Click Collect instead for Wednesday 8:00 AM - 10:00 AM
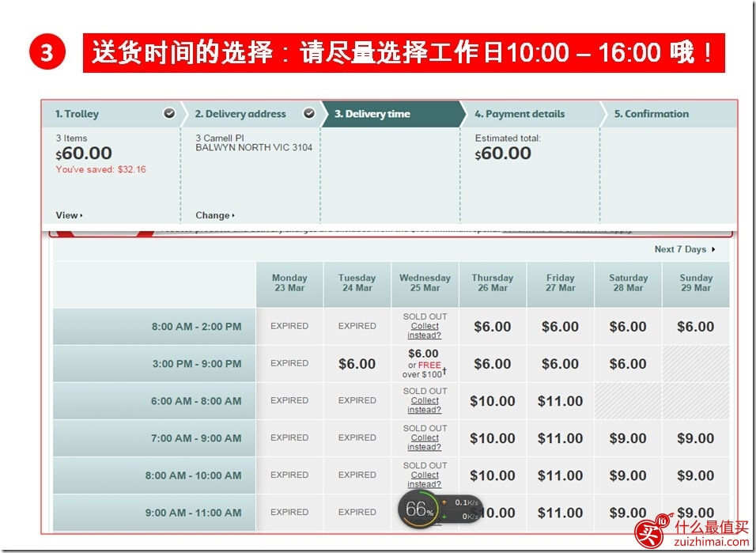The width and height of the screenshot is (756, 553). point(425,479)
